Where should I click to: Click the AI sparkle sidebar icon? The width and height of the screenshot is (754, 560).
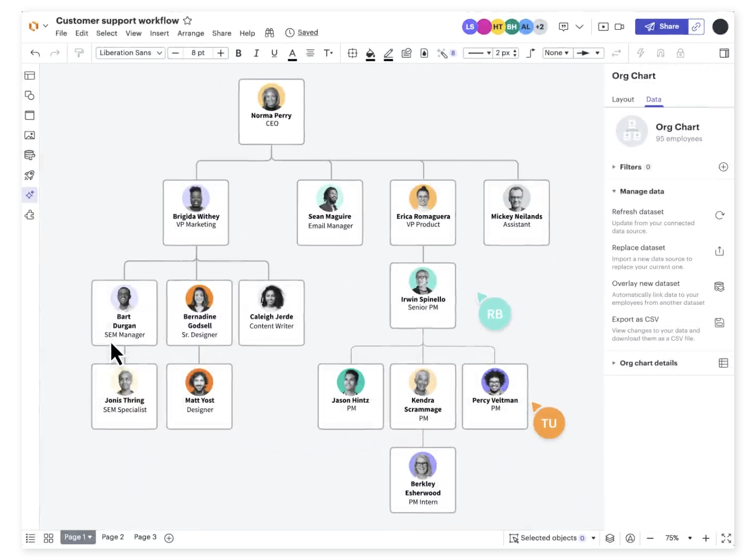pyautogui.click(x=30, y=195)
